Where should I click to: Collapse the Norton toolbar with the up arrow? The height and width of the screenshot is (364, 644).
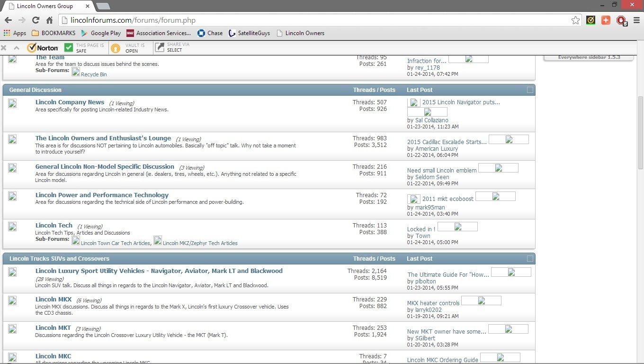[17, 48]
